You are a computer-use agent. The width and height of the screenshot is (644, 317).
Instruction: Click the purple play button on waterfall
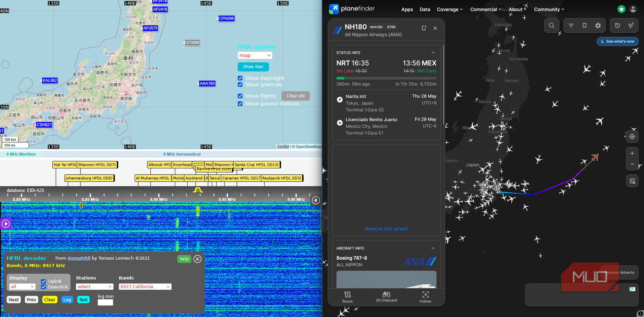click(5, 224)
